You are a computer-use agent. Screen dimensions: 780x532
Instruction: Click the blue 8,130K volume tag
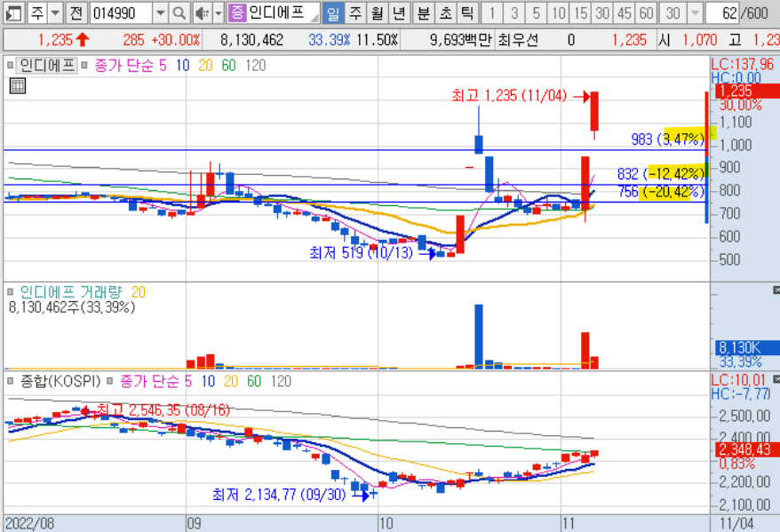747,347
